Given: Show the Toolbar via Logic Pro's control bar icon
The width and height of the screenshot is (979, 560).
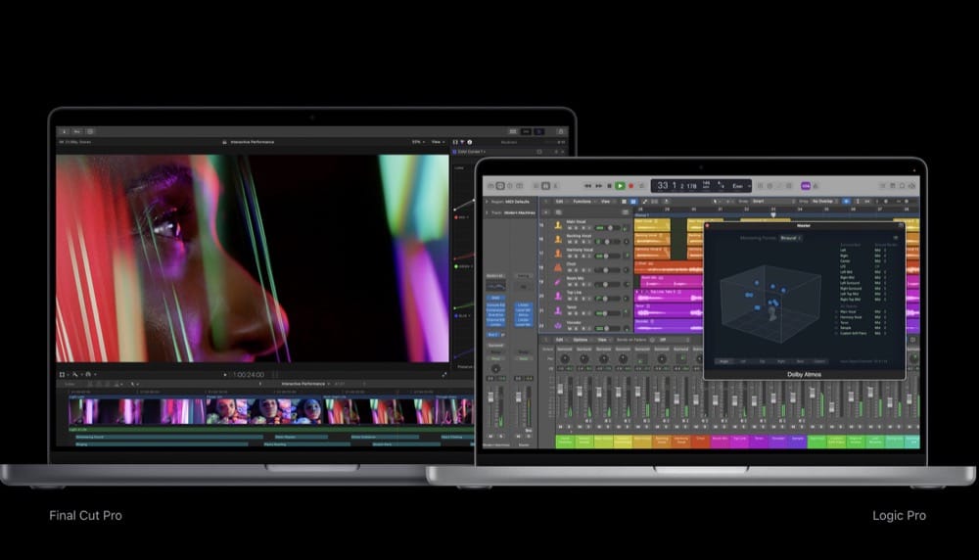Looking at the screenshot, I should pos(520,186).
